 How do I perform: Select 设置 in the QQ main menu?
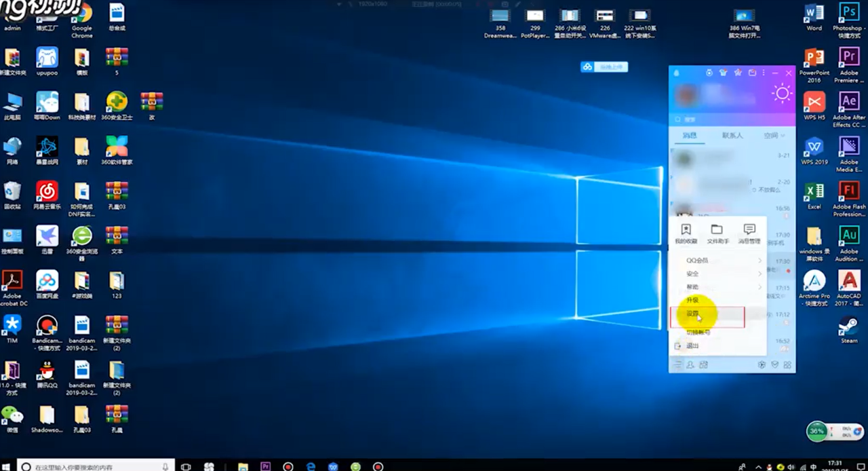tap(717, 314)
